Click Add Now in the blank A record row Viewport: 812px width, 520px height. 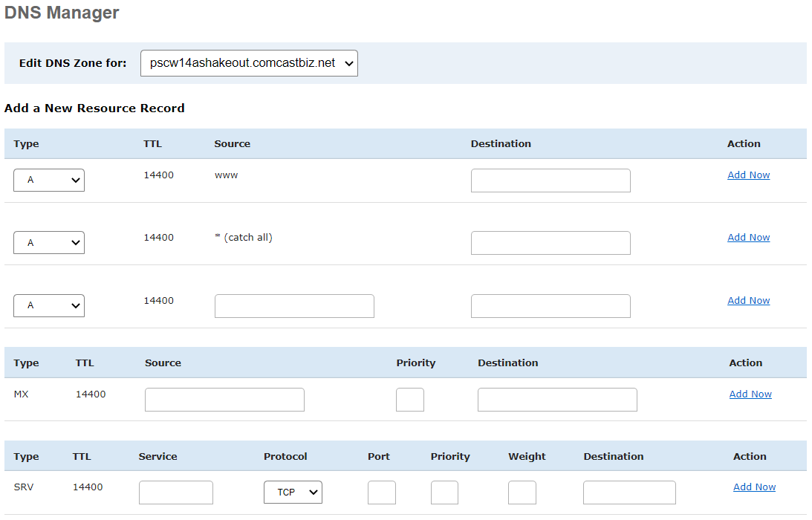pyautogui.click(x=748, y=300)
